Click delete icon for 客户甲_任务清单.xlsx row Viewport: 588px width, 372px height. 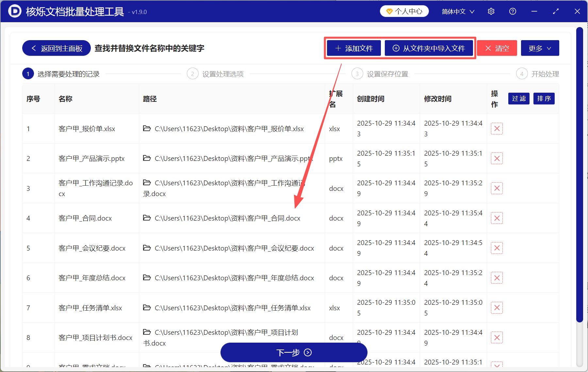(x=497, y=307)
